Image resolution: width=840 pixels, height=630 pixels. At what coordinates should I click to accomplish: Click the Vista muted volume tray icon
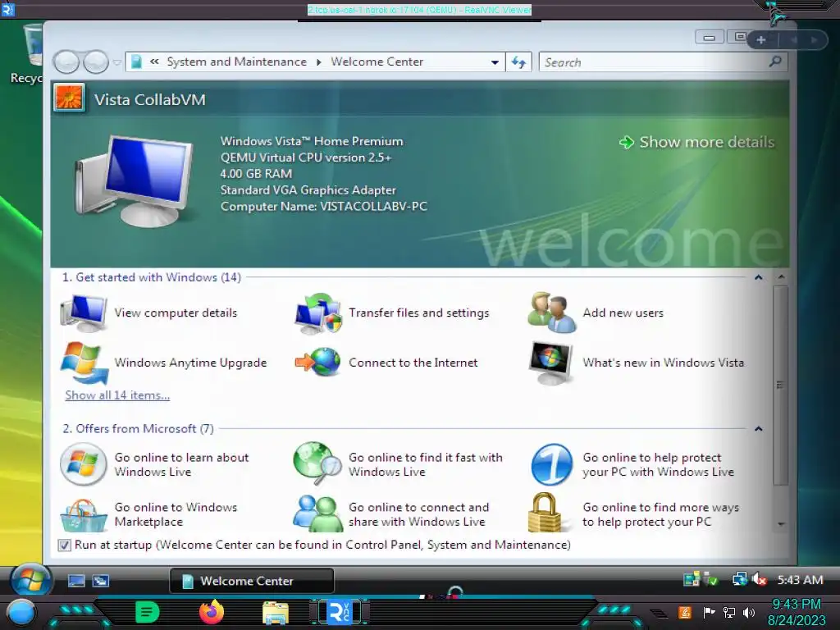point(759,580)
